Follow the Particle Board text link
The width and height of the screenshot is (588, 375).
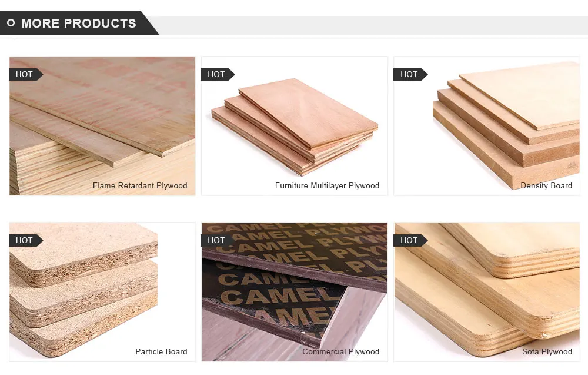pyautogui.click(x=161, y=351)
